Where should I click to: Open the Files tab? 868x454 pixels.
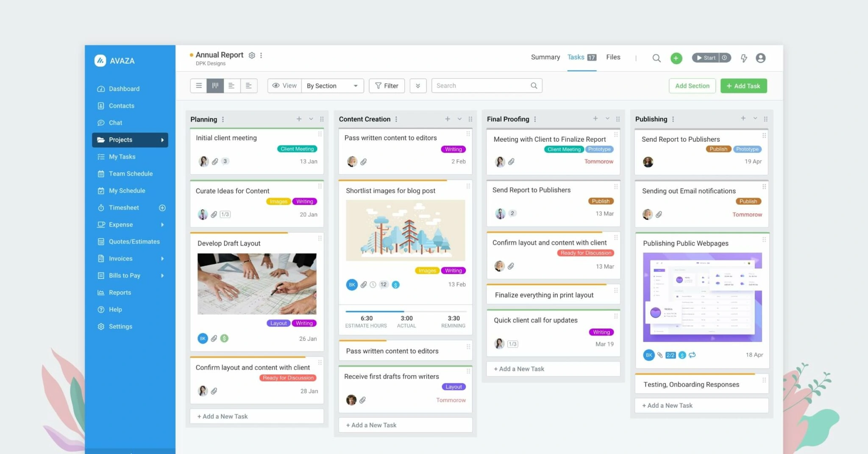point(613,57)
